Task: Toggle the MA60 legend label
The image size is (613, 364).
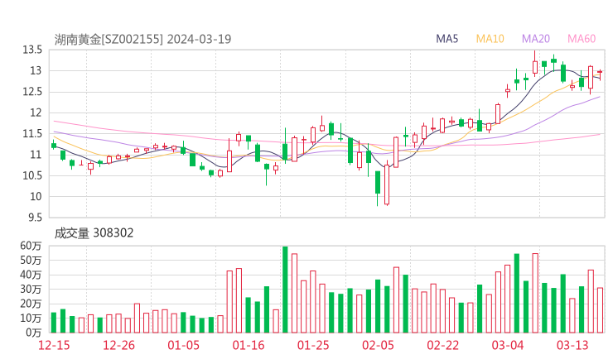Action: coord(582,39)
